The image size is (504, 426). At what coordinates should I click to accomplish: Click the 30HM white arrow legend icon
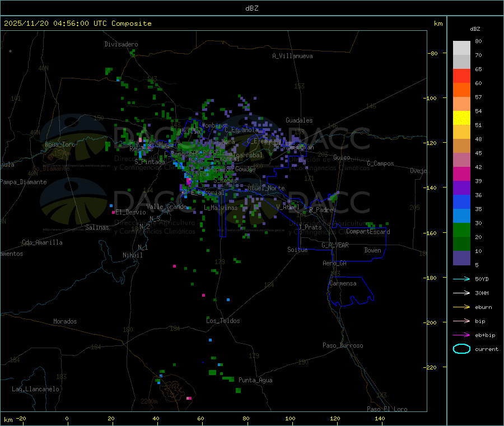461,293
